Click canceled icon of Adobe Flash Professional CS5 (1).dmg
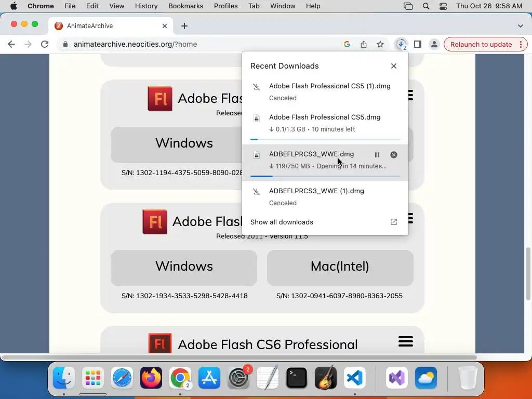 pyautogui.click(x=257, y=87)
